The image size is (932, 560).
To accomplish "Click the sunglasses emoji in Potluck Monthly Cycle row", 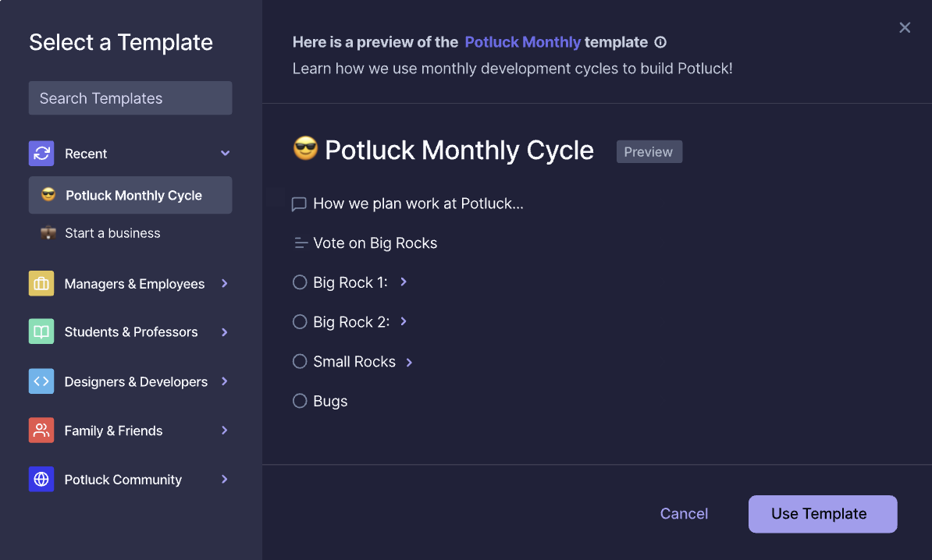I will coord(48,194).
